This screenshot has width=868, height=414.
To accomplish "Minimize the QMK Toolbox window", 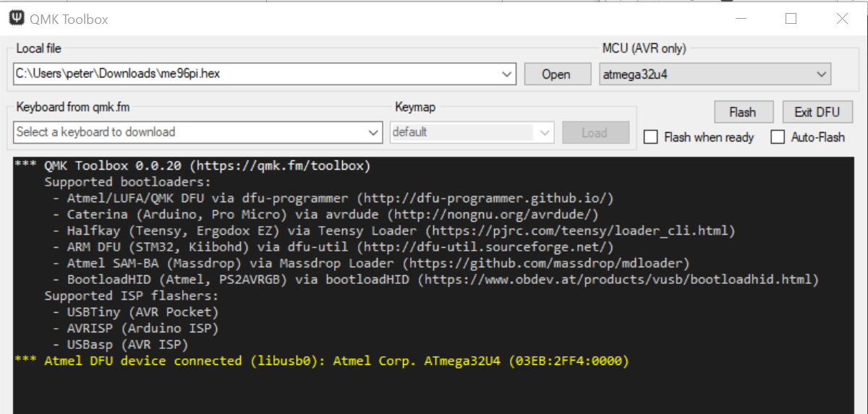I will click(x=740, y=19).
